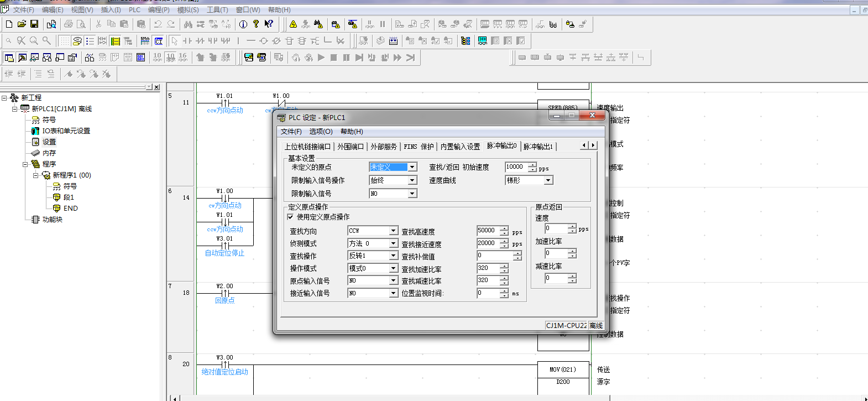Select the arrow selection mode tool
Screen dimensions: 868x401
click(x=175, y=40)
